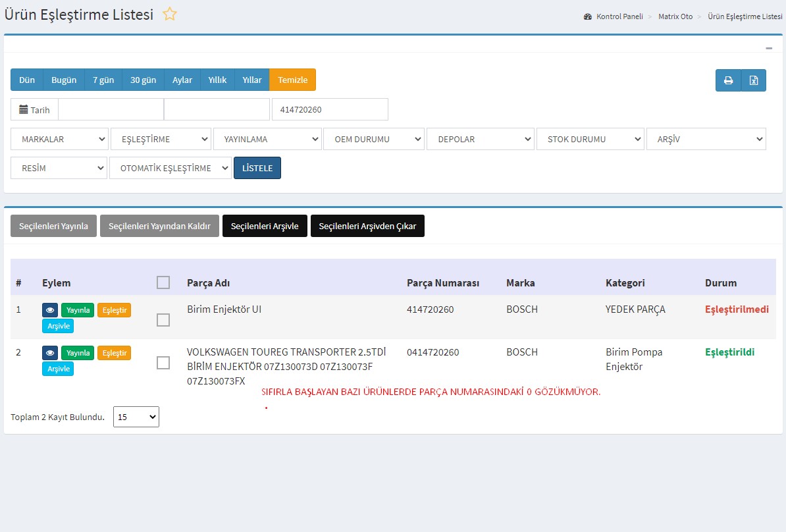Check the Birim Enjektör UI row checkbox
The height and width of the screenshot is (532, 786).
163,320
